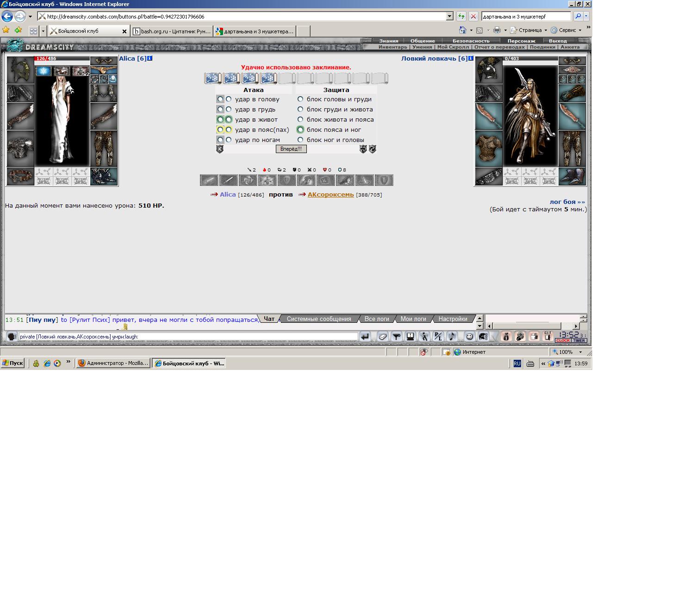Click the refresh shield icon under defense options
The width and height of the screenshot is (690, 616).
point(373,149)
